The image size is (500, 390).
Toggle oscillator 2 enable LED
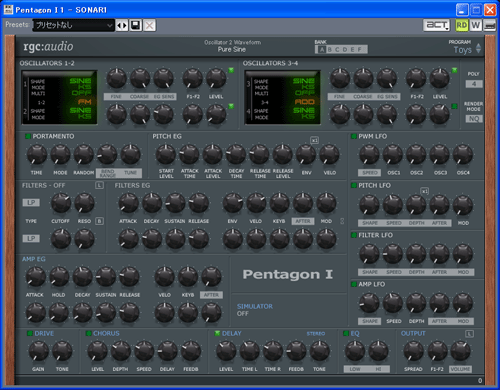pyautogui.click(x=231, y=106)
